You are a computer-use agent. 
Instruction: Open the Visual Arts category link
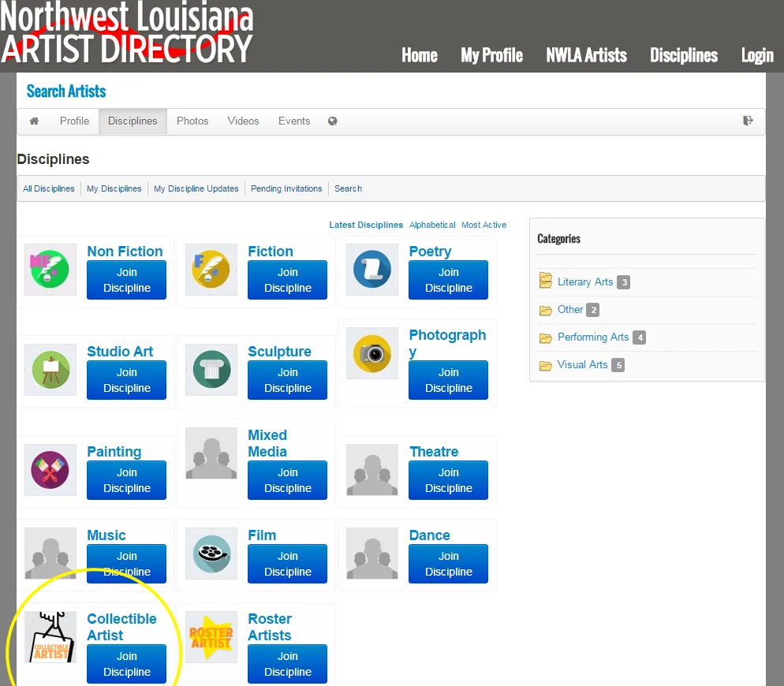pyautogui.click(x=583, y=365)
